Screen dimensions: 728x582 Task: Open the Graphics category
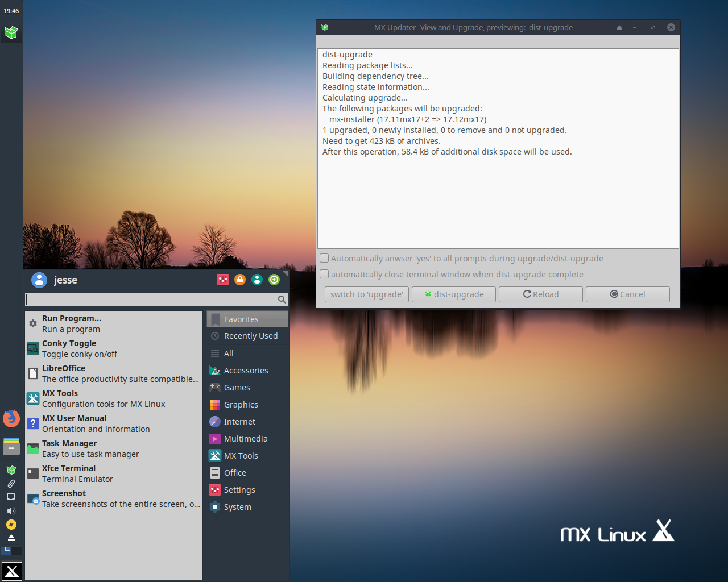247,405
